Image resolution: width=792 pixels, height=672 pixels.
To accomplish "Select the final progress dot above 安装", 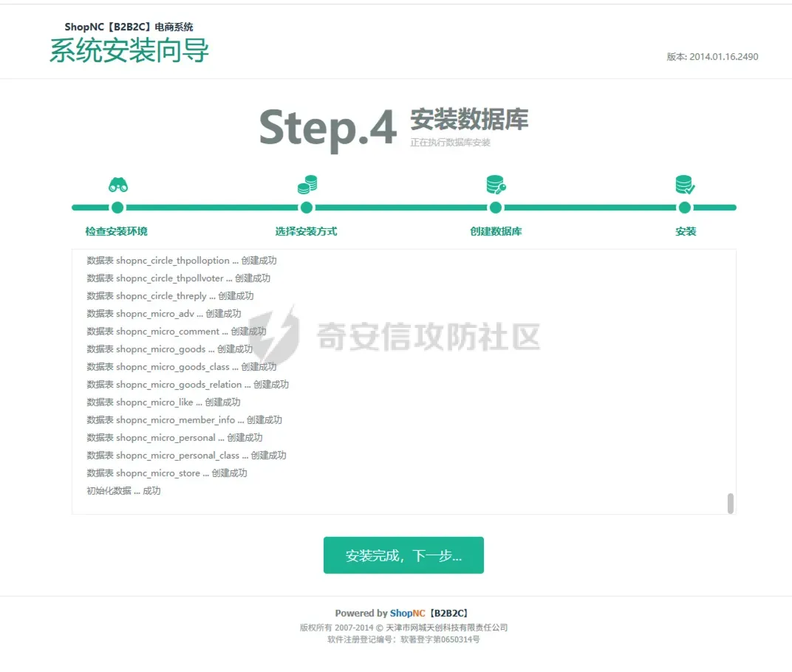I will (x=685, y=208).
